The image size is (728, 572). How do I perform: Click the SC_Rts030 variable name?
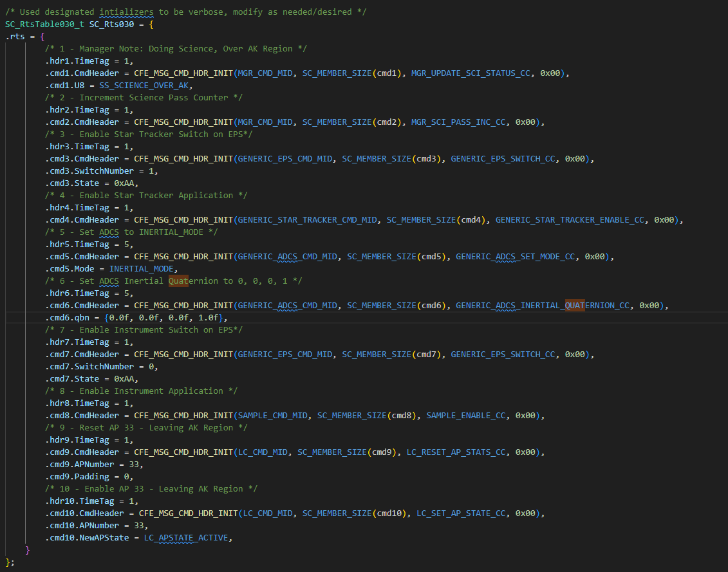click(111, 24)
